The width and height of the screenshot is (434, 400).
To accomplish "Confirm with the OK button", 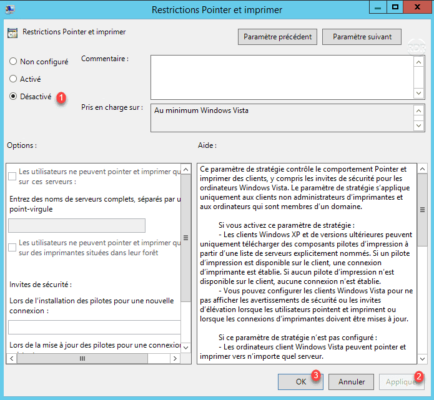I will pos(301,382).
